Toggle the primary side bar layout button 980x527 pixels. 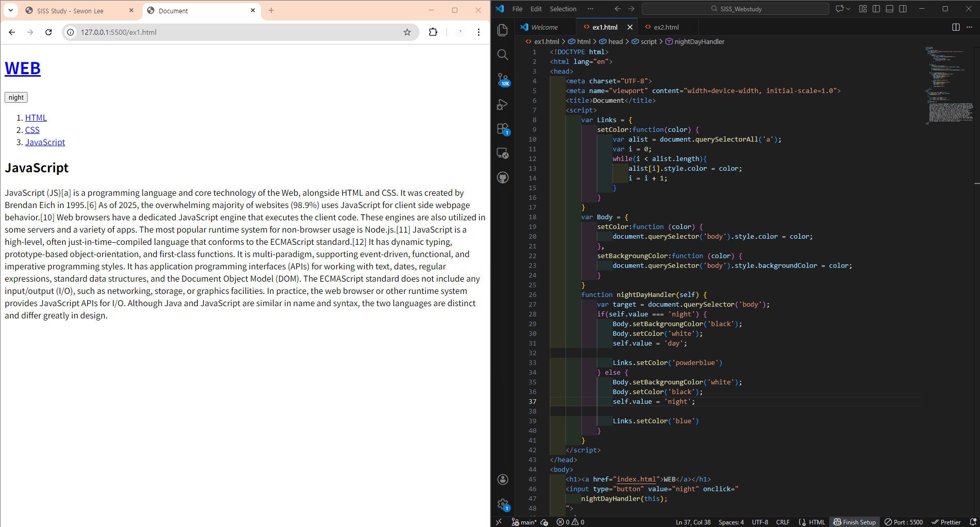(x=876, y=9)
